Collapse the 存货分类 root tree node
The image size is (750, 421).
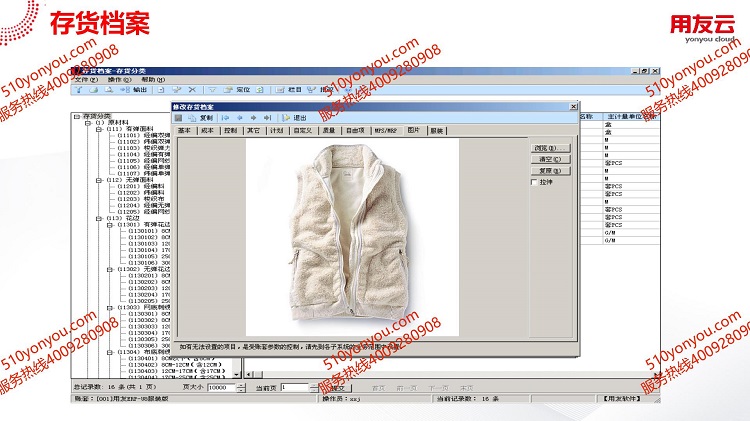coord(77,116)
